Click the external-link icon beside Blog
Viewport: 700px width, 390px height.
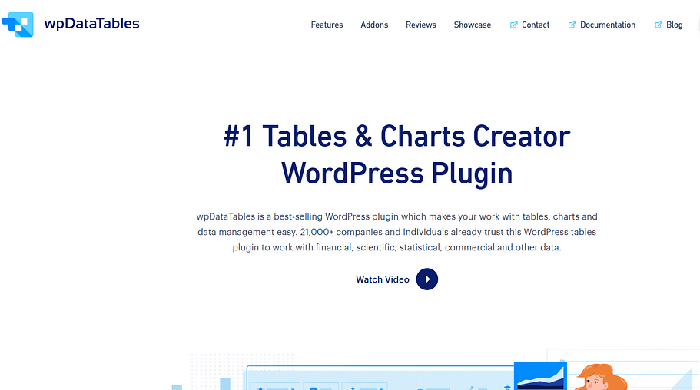658,25
